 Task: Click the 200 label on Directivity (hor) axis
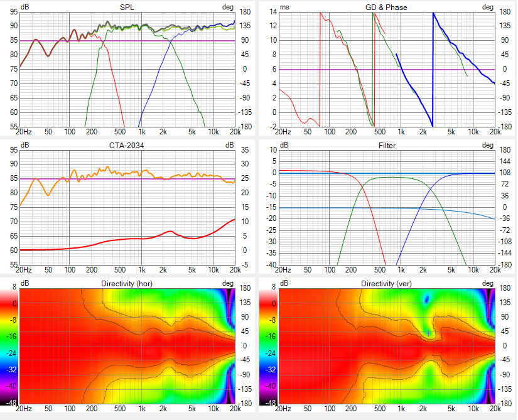(x=92, y=409)
